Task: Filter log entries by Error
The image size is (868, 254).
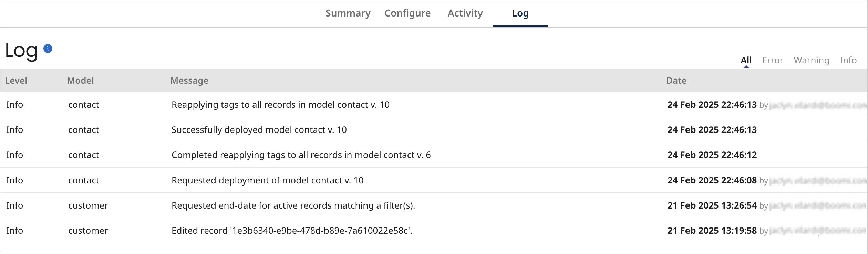Action: [773, 60]
